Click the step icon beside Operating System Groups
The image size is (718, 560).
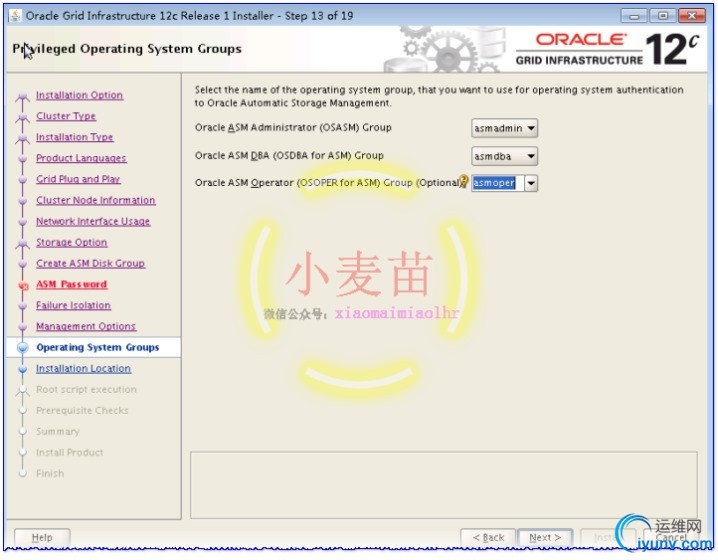22,348
